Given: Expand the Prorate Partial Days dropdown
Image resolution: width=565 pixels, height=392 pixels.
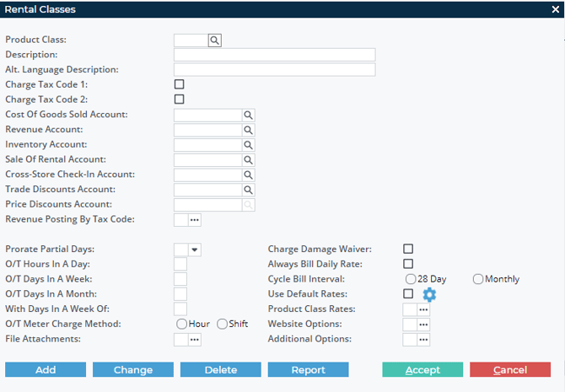Looking at the screenshot, I should coord(195,250).
